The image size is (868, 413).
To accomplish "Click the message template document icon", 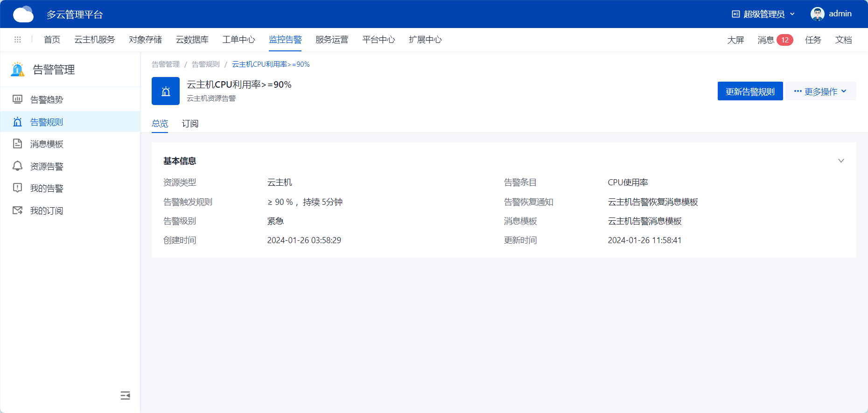I will pyautogui.click(x=17, y=144).
